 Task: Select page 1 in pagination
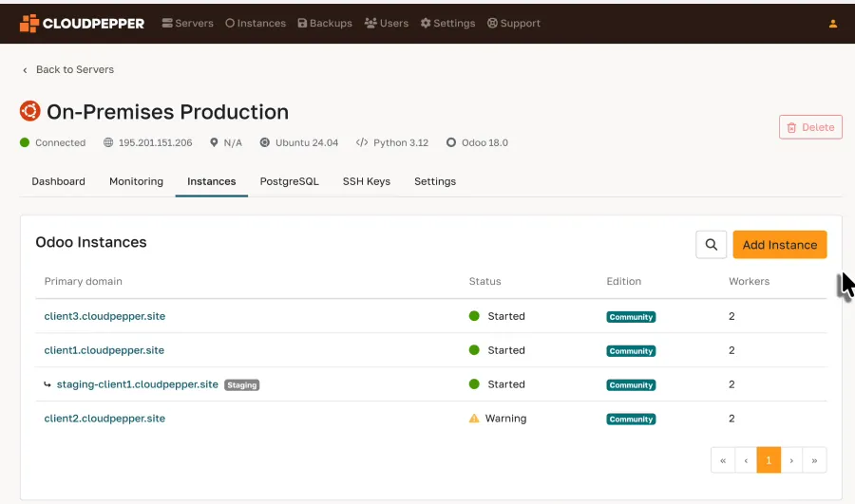coord(769,460)
